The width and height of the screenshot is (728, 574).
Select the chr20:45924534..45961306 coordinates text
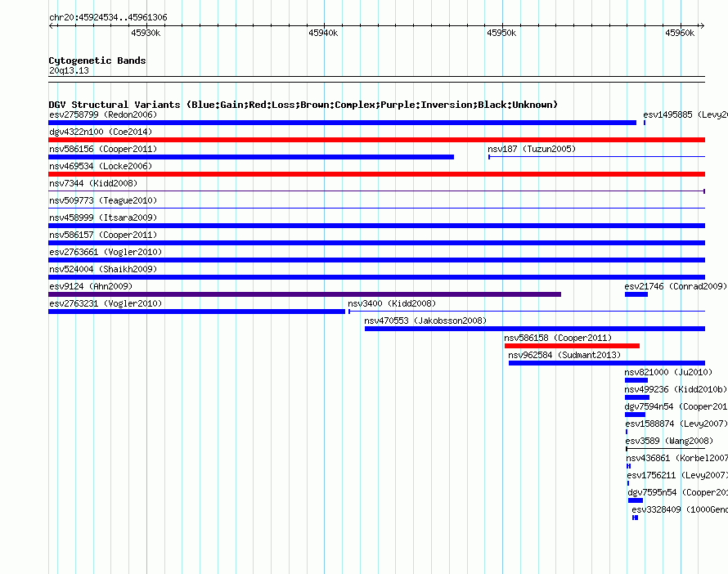pos(108,17)
